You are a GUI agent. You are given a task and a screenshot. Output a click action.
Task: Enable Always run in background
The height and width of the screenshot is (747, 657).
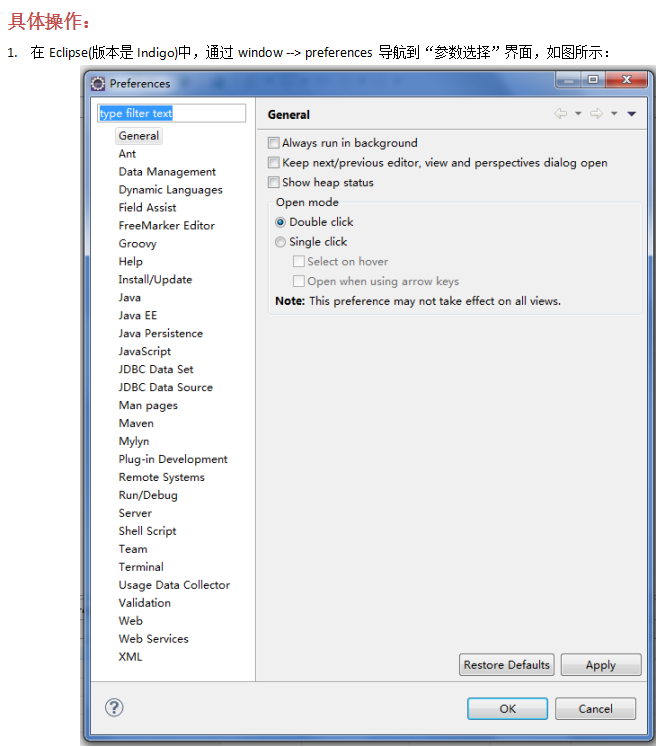[274, 143]
